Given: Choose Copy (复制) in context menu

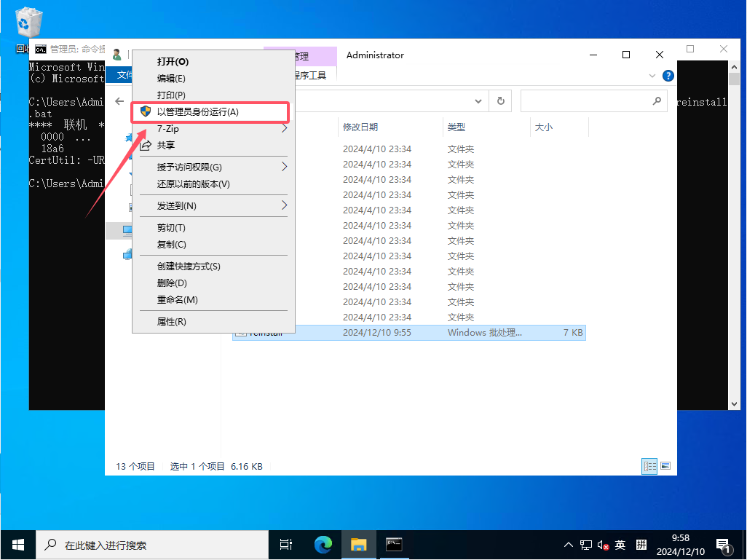Looking at the screenshot, I should tap(213, 244).
